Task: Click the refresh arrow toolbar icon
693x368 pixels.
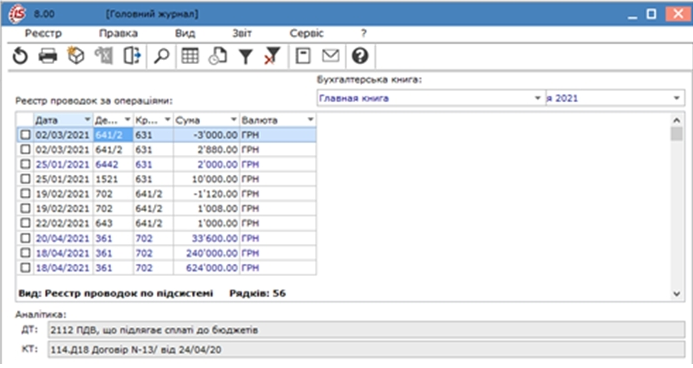Action: (20, 56)
